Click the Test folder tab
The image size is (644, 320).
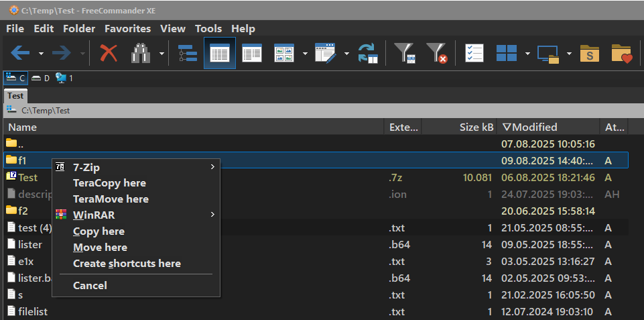pyautogui.click(x=15, y=96)
